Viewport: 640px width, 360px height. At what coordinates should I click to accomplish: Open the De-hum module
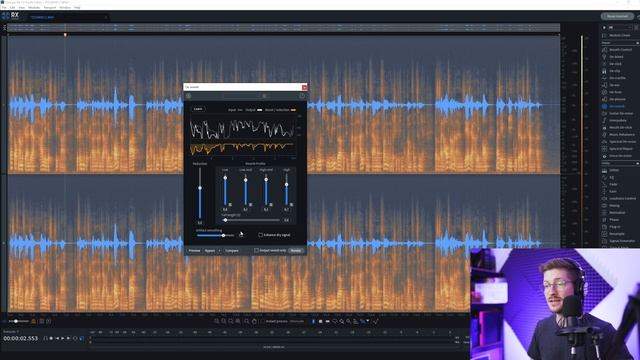tap(615, 92)
